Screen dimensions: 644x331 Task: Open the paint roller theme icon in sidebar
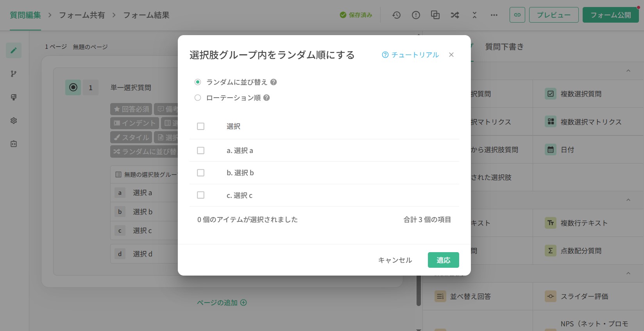coord(14,97)
